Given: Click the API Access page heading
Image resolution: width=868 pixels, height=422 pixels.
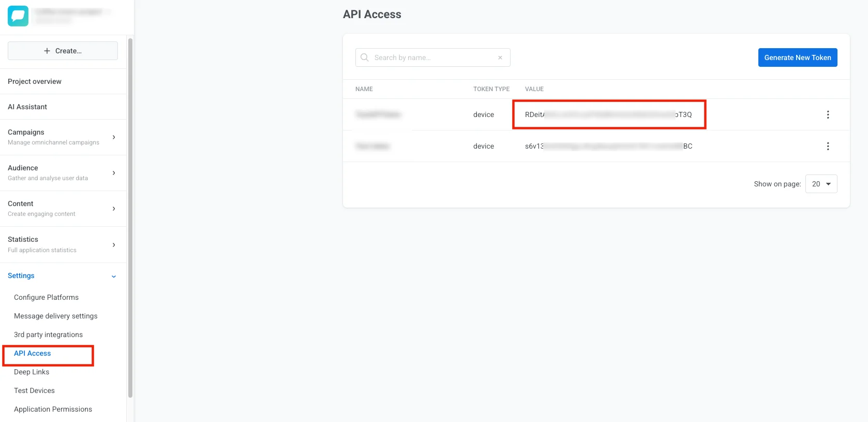Looking at the screenshot, I should point(372,14).
